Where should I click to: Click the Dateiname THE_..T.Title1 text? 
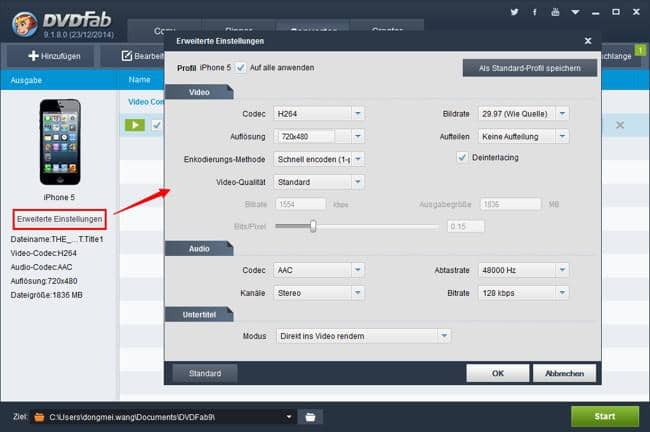coord(57,239)
